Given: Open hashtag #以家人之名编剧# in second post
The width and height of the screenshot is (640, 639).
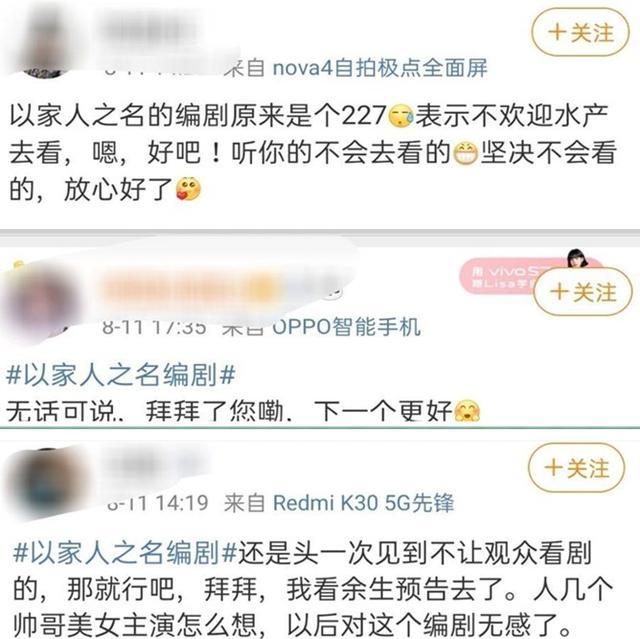Looking at the screenshot, I should coord(121,375).
